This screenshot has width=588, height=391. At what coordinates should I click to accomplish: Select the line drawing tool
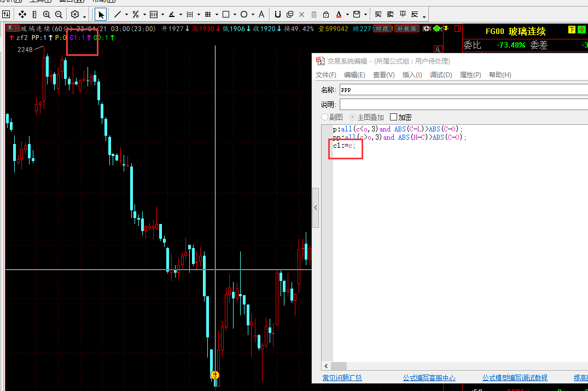click(118, 14)
